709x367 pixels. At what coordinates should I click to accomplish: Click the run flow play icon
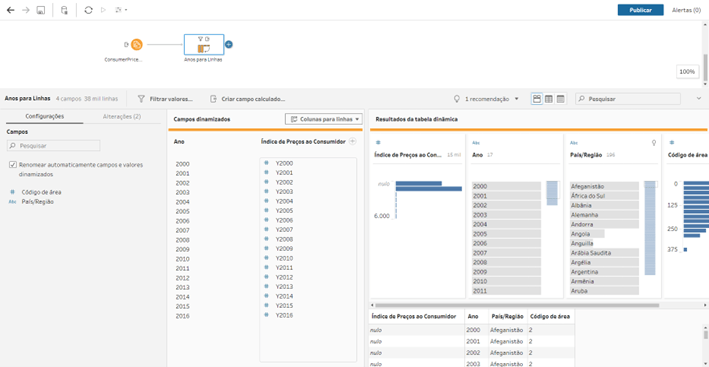pos(104,10)
